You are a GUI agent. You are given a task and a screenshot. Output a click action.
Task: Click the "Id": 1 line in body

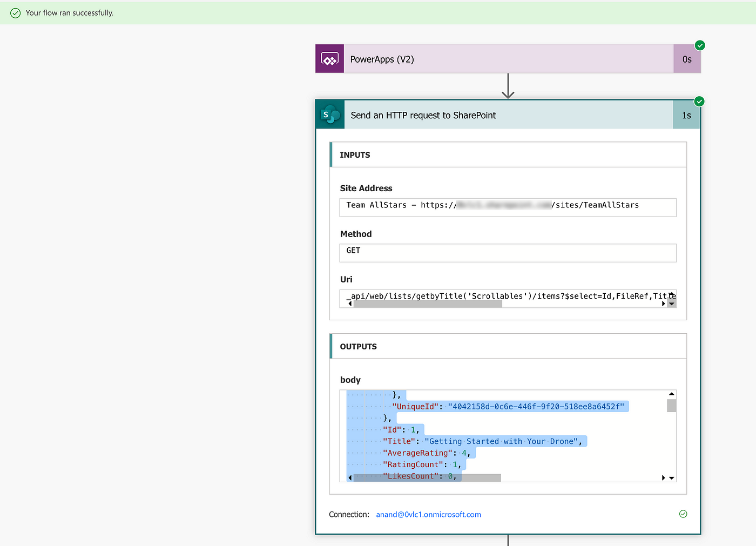[401, 430]
